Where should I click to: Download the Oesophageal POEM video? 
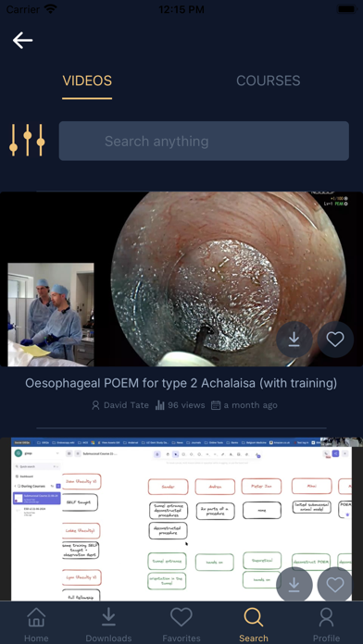click(294, 340)
